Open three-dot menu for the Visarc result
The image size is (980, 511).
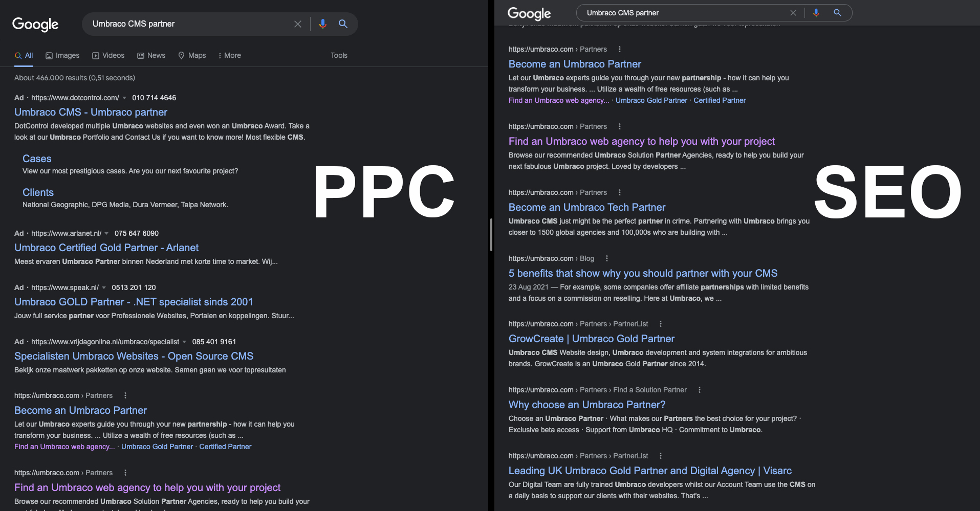point(661,456)
